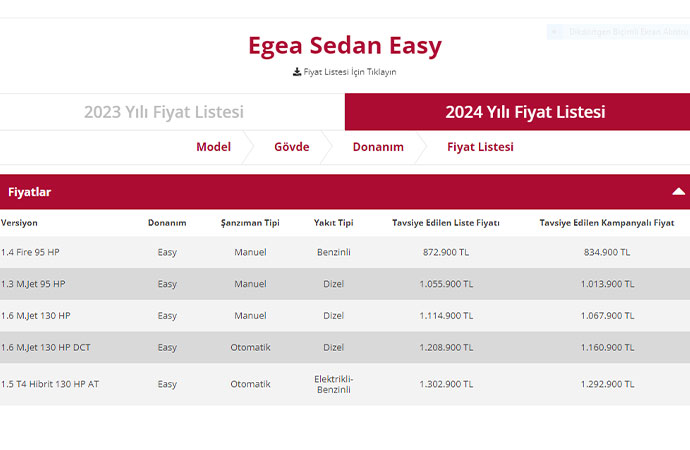Select the Fiyat Listesi breadcrumb step
The width and height of the screenshot is (690, 450).
[480, 147]
